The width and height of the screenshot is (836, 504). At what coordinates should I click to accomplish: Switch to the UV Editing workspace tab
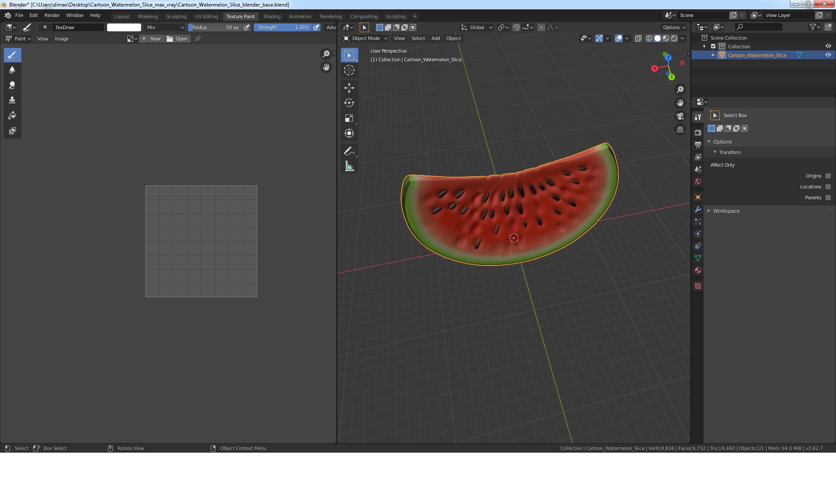(x=206, y=17)
